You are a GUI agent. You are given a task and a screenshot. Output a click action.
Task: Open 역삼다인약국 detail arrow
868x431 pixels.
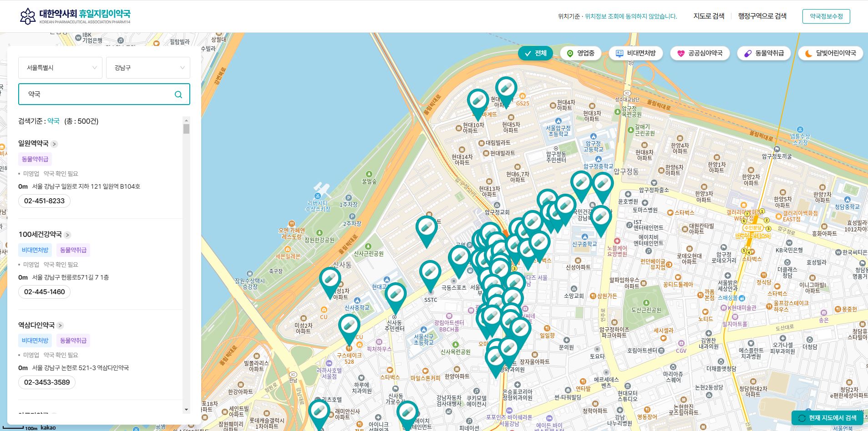click(x=60, y=326)
